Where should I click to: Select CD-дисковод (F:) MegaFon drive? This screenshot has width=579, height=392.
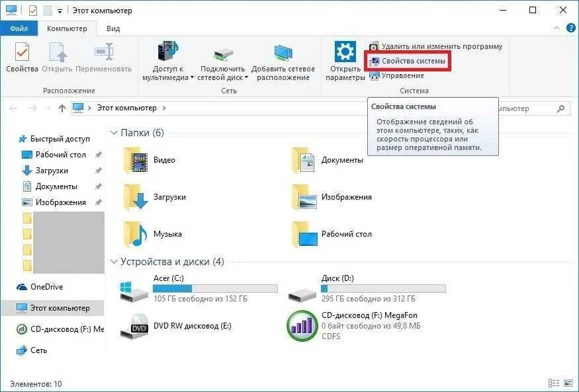tap(354, 326)
